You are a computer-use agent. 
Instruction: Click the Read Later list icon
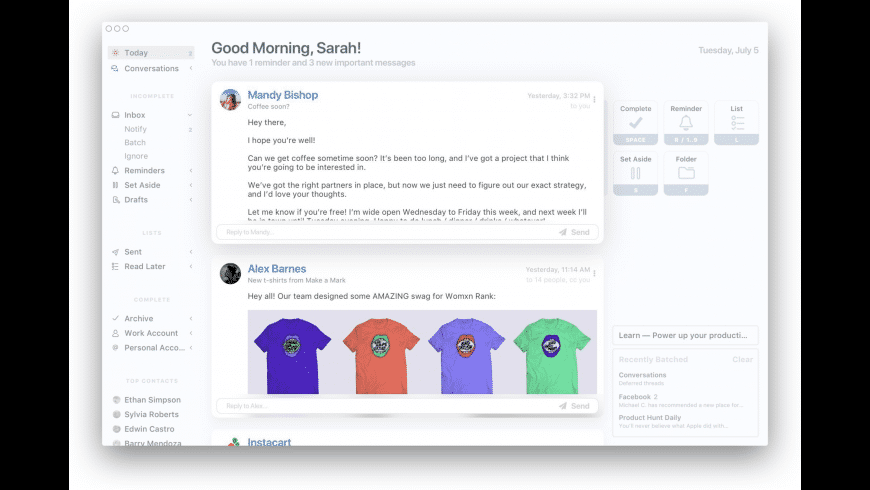click(x=115, y=266)
